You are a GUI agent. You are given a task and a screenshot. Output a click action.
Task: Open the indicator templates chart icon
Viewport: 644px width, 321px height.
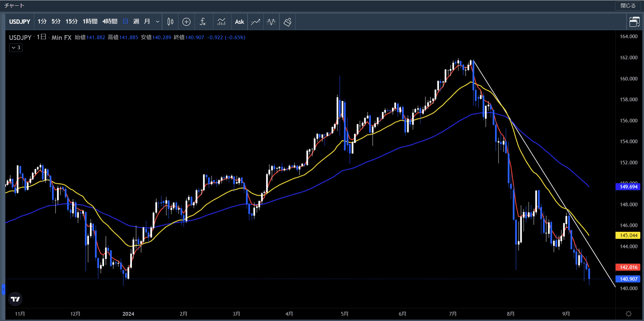(x=221, y=22)
